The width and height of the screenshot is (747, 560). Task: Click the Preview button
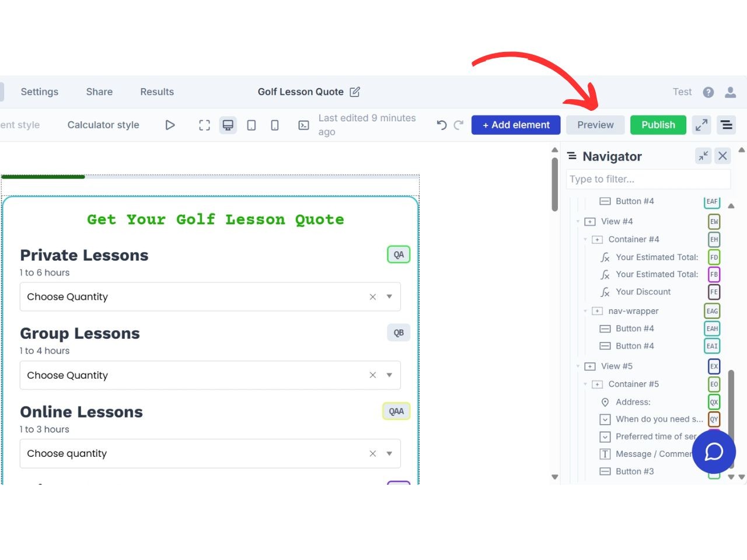pos(595,125)
